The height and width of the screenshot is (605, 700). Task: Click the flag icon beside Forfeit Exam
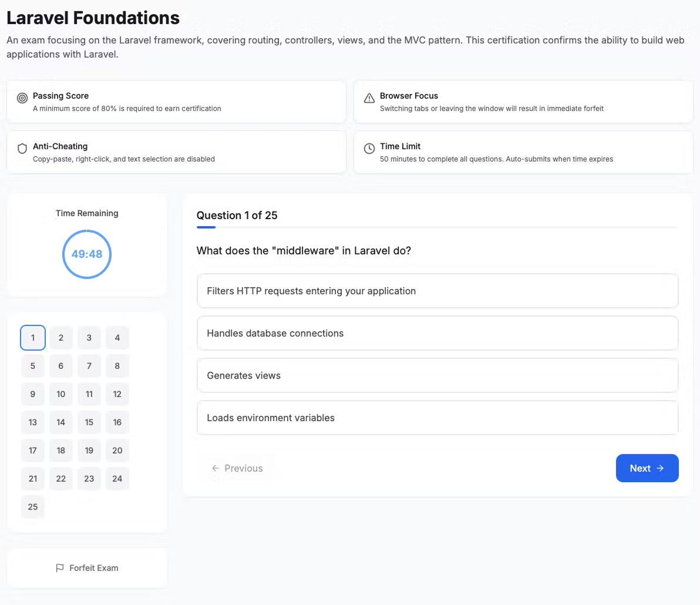click(x=60, y=568)
